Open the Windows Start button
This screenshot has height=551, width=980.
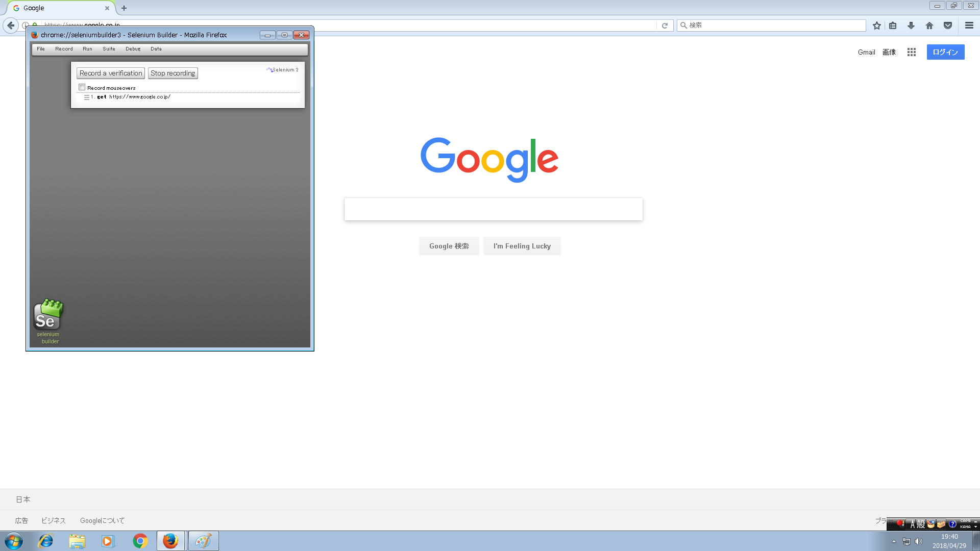click(x=14, y=541)
